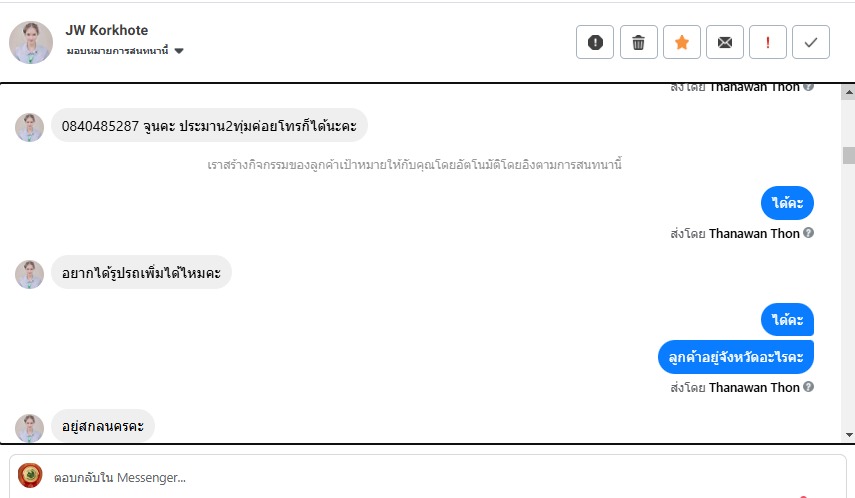855x498 pixels.
Task: Expand the assign conversation dropdown arrow
Action: pos(179,51)
